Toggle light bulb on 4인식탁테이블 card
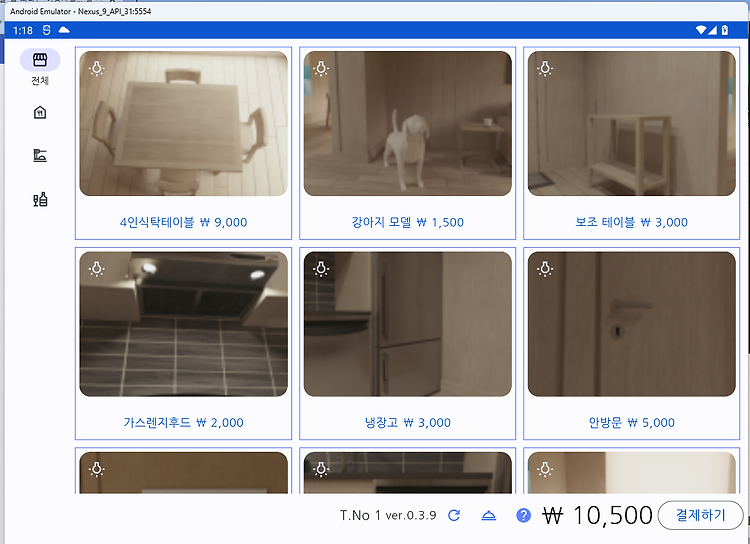Image resolution: width=750 pixels, height=544 pixels. pyautogui.click(x=97, y=68)
